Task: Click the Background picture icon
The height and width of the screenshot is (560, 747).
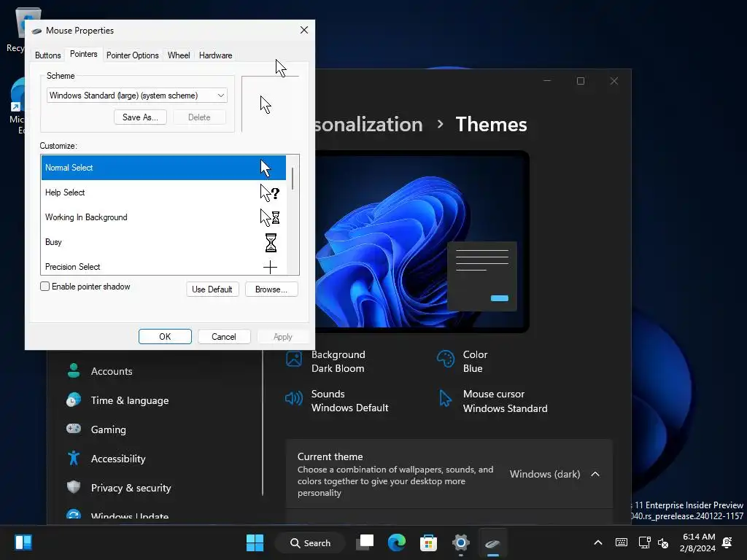Action: [294, 359]
